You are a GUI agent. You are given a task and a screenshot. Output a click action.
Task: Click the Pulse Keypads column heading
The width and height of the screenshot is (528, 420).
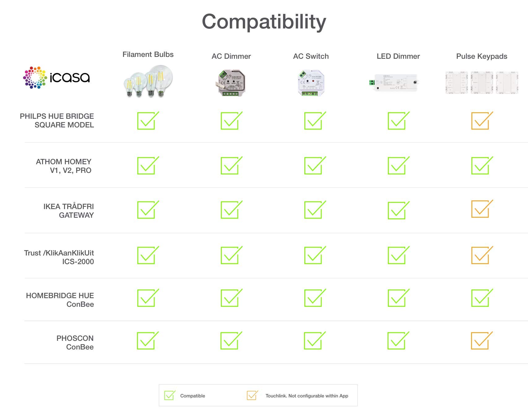[482, 56]
